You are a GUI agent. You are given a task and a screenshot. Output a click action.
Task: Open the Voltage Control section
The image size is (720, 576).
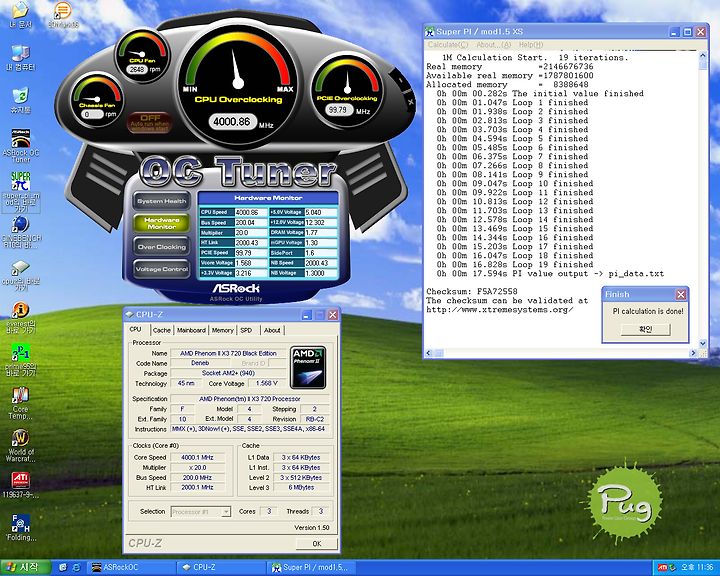point(162,269)
